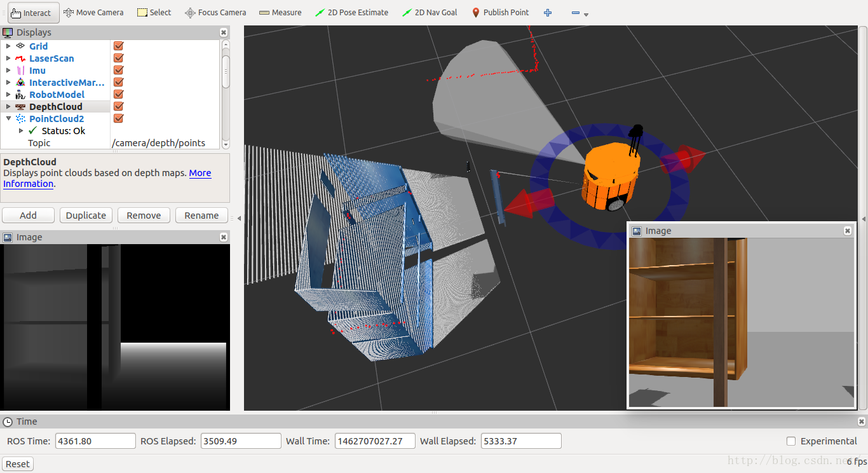Pick the Measure tool
This screenshot has width=868, height=473.
pos(280,13)
